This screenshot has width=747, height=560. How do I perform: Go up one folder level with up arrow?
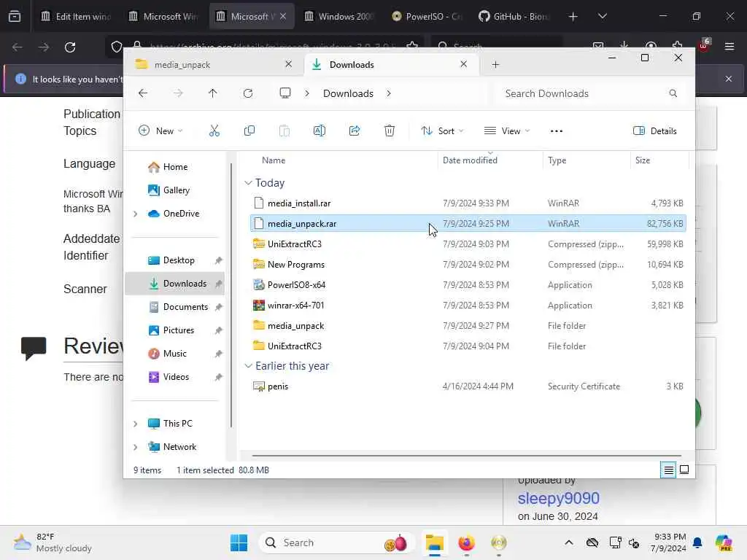[x=212, y=93]
